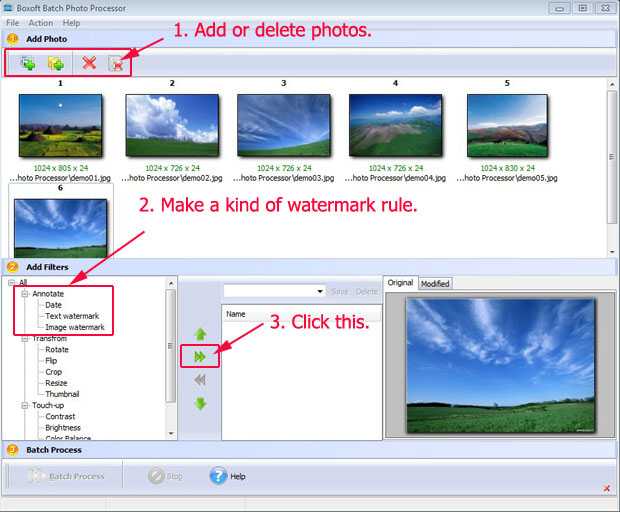Select the Thumbnail filter
620x512 pixels.
pos(62,394)
